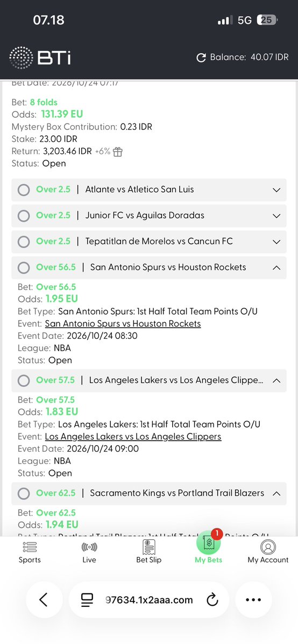Open the Bet Slip
Image resolution: width=298 pixels, height=644 pixels.
pyautogui.click(x=149, y=552)
